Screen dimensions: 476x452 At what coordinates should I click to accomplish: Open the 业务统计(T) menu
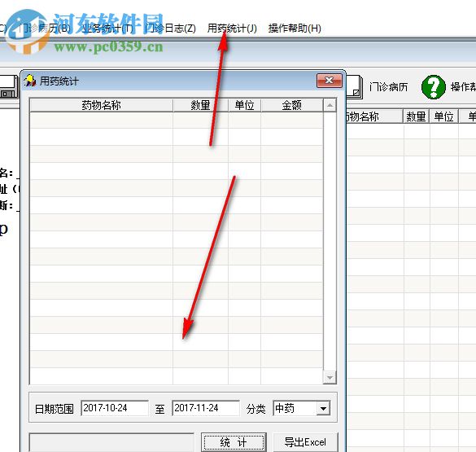[107, 29]
